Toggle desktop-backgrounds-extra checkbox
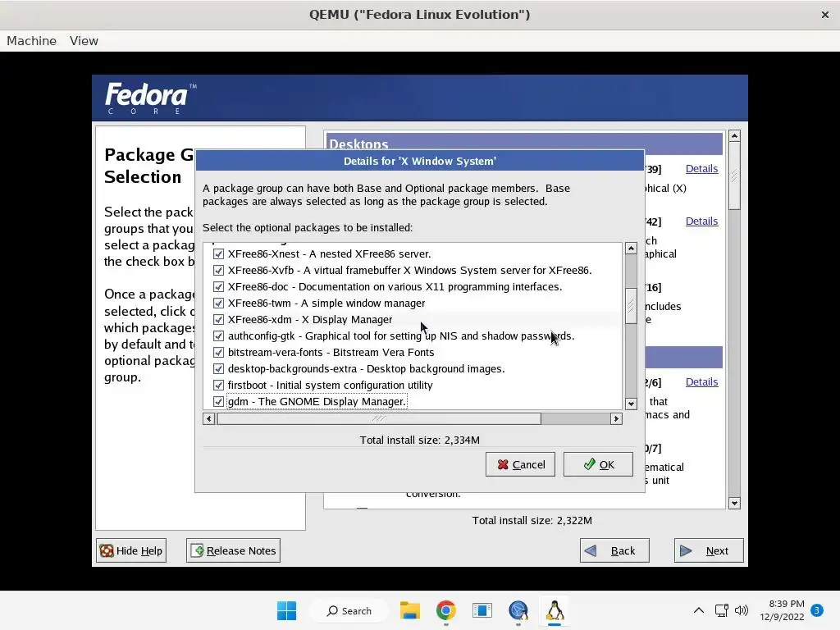Screen dimensions: 840x630 (x=218, y=369)
